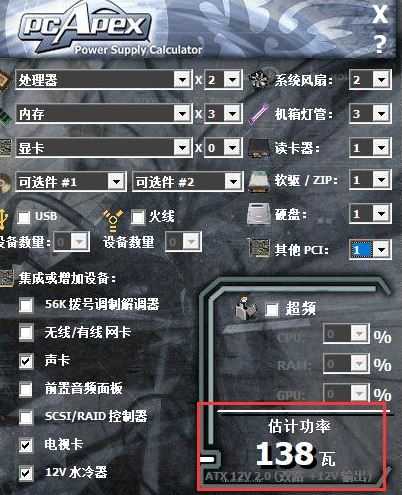Viewport: 402px width, 495px height.
Task: Click the overclocking icon beside 超频
Action: (246, 307)
